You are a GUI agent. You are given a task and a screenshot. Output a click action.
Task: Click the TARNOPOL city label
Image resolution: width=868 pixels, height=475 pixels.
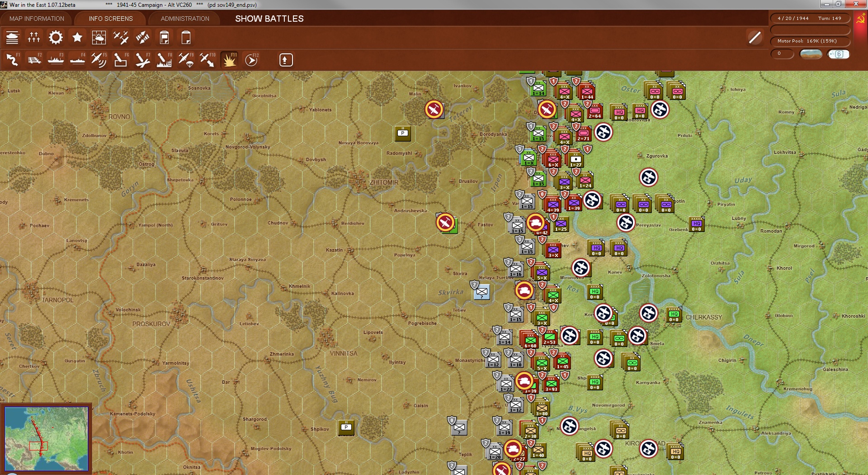[x=57, y=300]
